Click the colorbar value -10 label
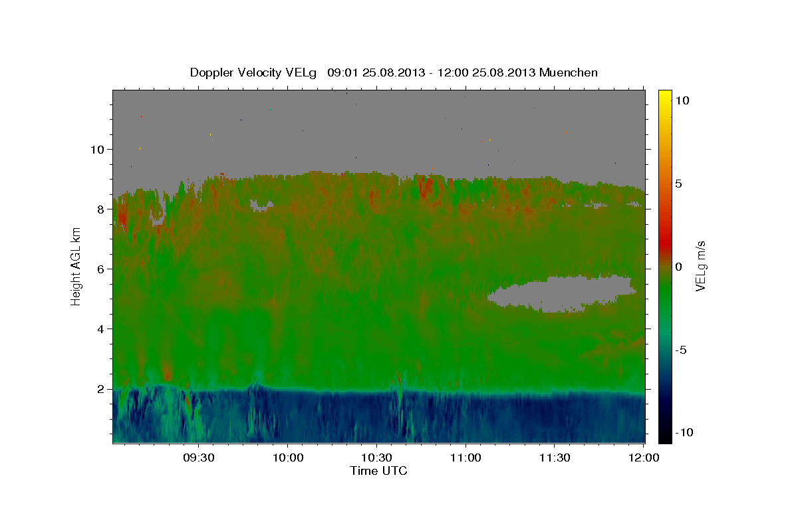Viewport: 798px width, 532px height. [x=684, y=433]
